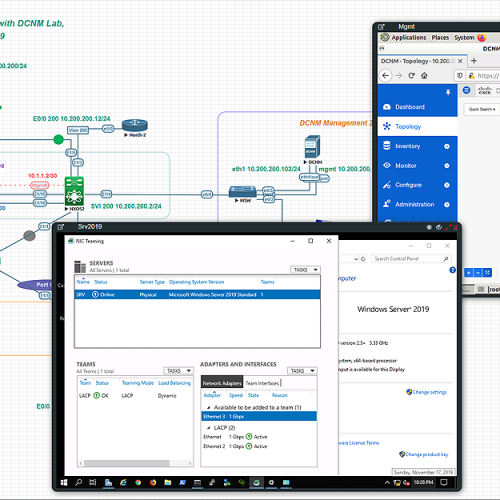Open Places menu in Mgmt window

click(x=440, y=38)
